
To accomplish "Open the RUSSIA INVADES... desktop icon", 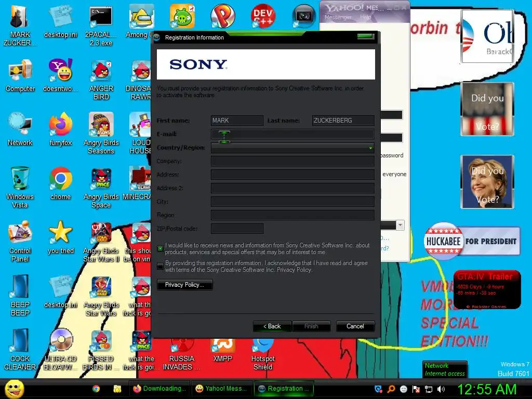I will coord(182,355).
